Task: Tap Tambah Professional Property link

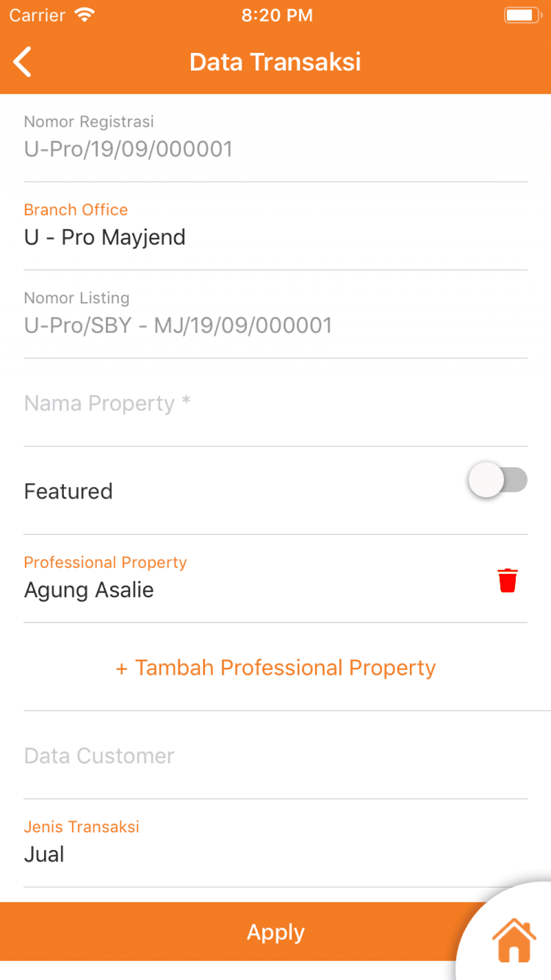Action: tap(275, 668)
